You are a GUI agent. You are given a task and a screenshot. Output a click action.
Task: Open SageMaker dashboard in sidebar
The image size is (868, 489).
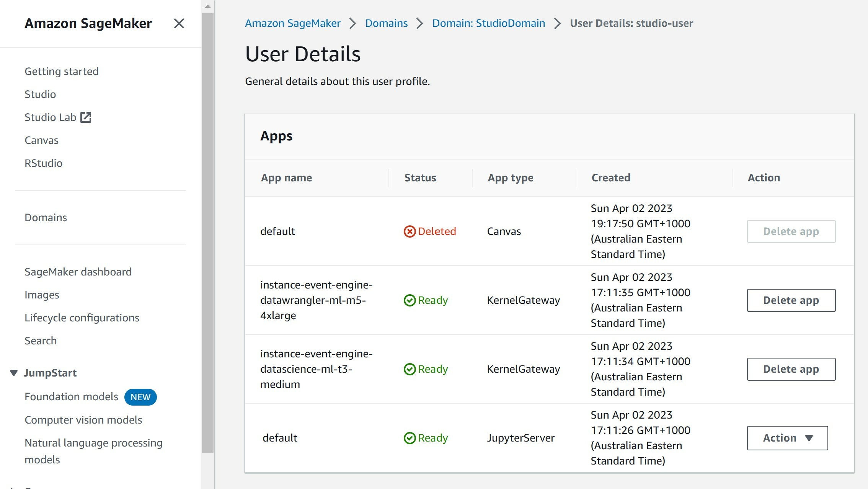78,272
